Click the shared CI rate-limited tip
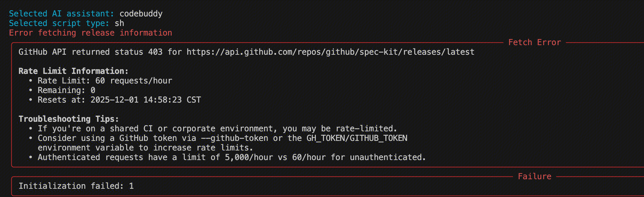 pos(218,128)
